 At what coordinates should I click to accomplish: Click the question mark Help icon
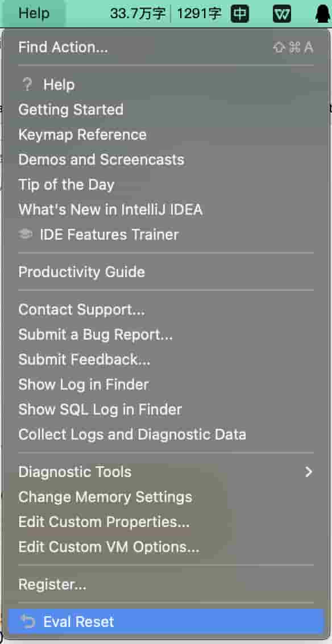27,85
